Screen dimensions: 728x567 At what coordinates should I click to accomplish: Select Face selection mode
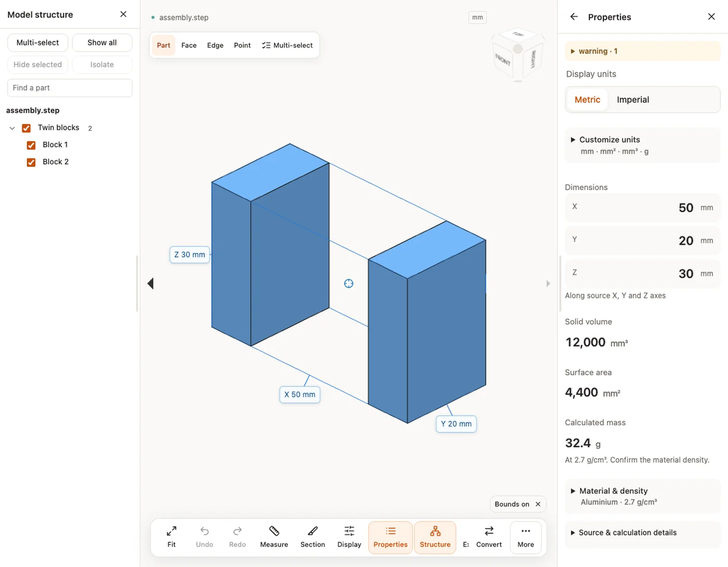(189, 45)
